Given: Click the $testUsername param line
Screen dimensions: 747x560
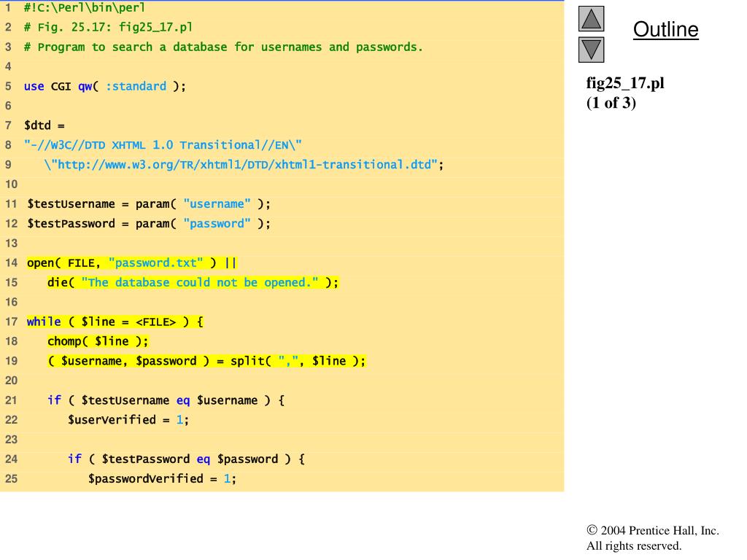Looking at the screenshot, I should pos(149,204).
